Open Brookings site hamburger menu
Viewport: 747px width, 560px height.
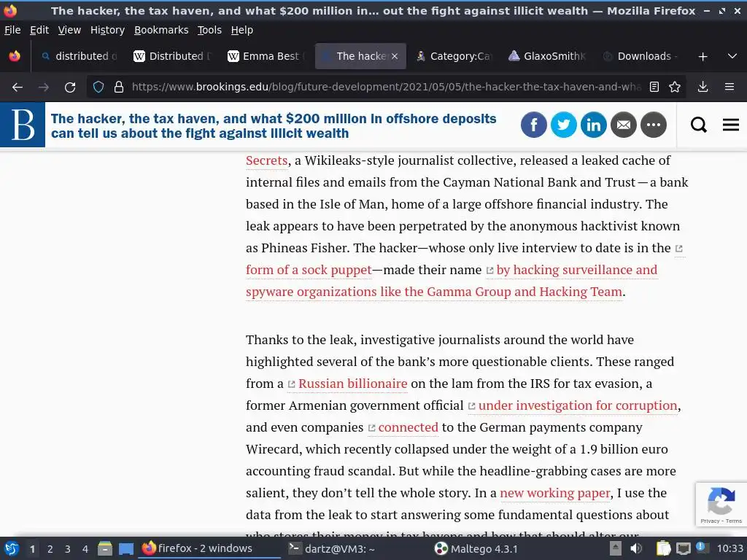731,125
